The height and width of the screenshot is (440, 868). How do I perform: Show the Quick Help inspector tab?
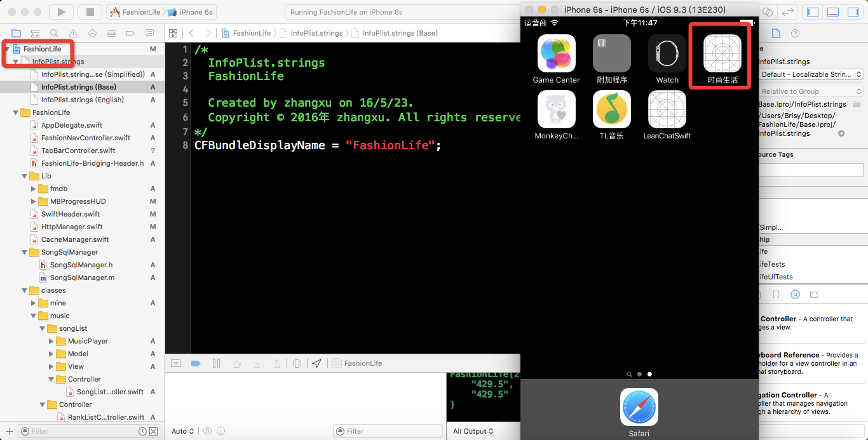tap(795, 33)
